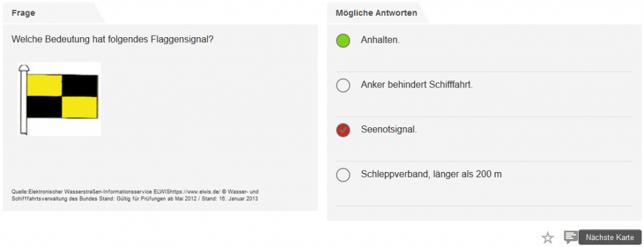644x247 pixels.
Task: Toggle the red checked Seenotsignal option
Action: pos(343,130)
